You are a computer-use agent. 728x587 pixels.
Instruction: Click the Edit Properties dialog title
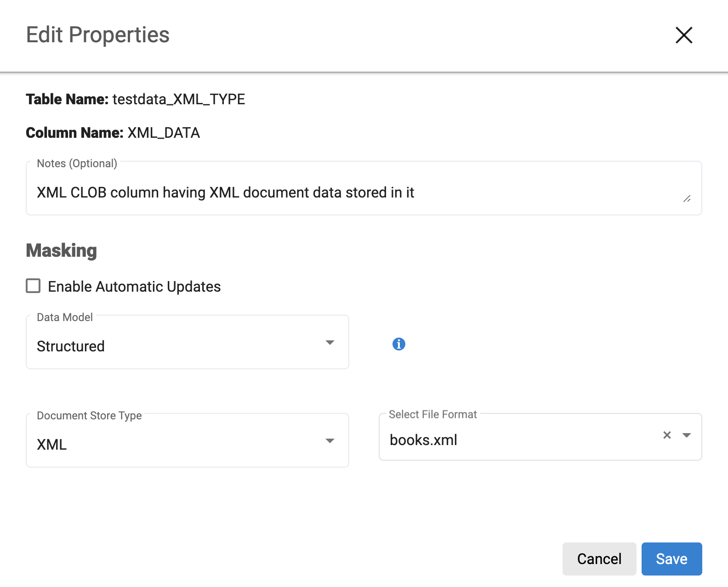(x=98, y=35)
